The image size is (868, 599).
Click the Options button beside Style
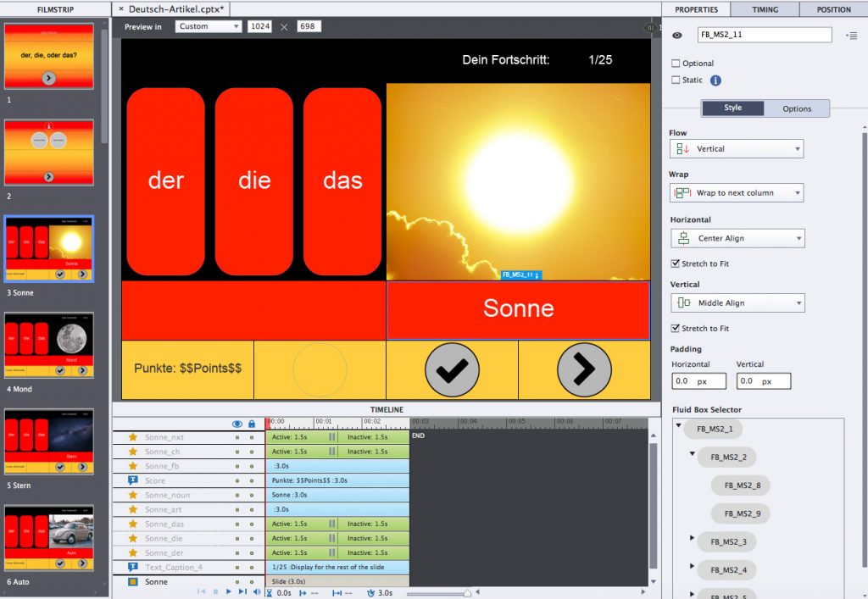pyautogui.click(x=796, y=108)
